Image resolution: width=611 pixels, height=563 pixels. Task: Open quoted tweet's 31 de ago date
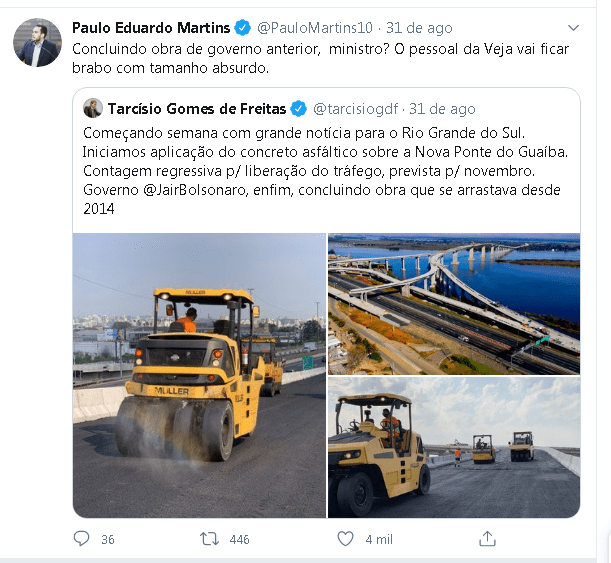tap(442, 109)
